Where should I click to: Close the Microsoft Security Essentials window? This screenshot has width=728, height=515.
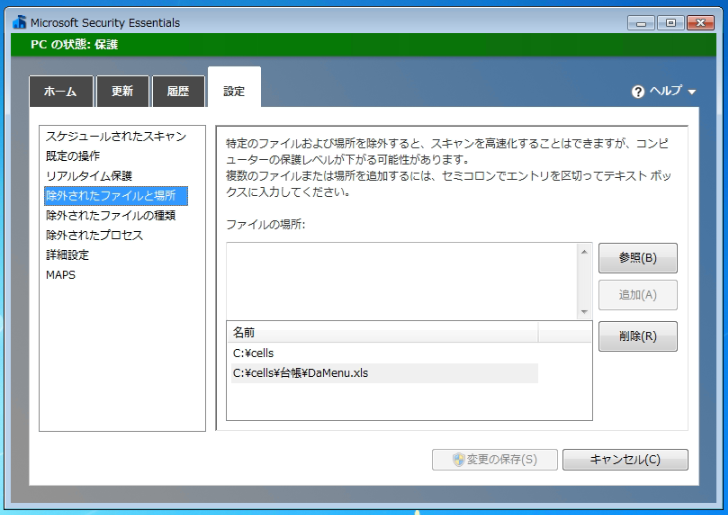[x=701, y=23]
